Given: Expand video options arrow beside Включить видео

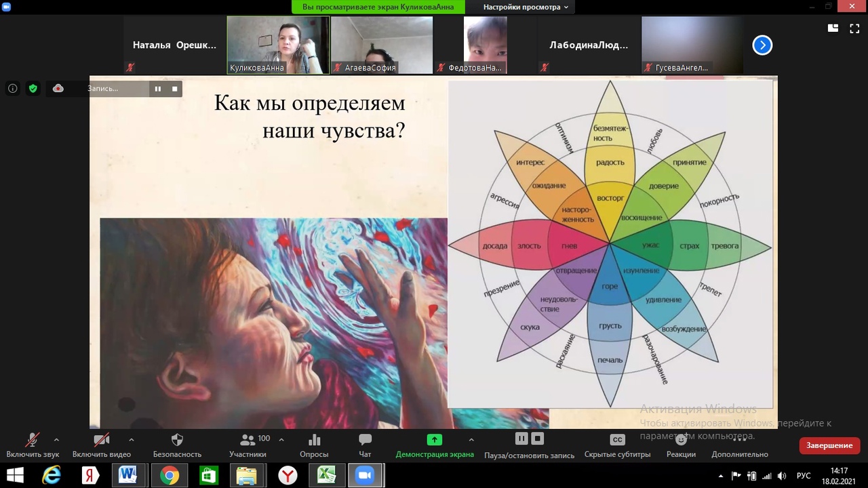Looking at the screenshot, I should click(131, 439).
